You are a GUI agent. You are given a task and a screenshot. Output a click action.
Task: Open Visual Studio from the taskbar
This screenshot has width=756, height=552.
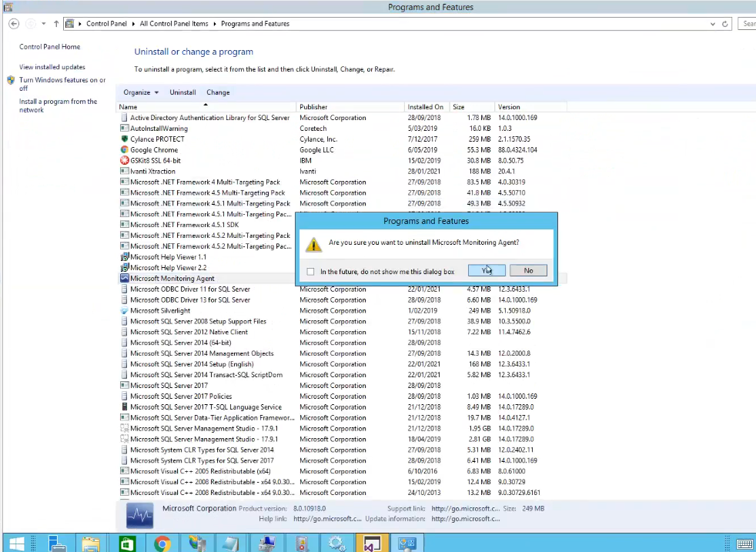point(372,544)
